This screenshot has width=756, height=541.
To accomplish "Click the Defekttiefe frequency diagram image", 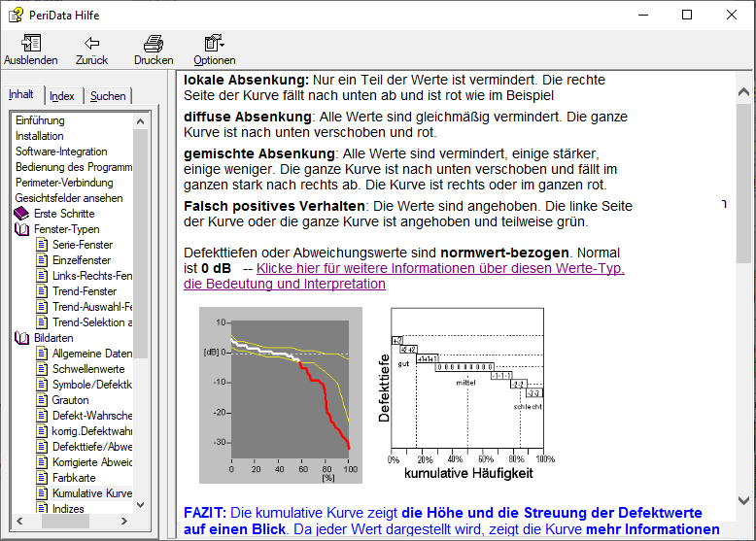I will click(x=466, y=393).
